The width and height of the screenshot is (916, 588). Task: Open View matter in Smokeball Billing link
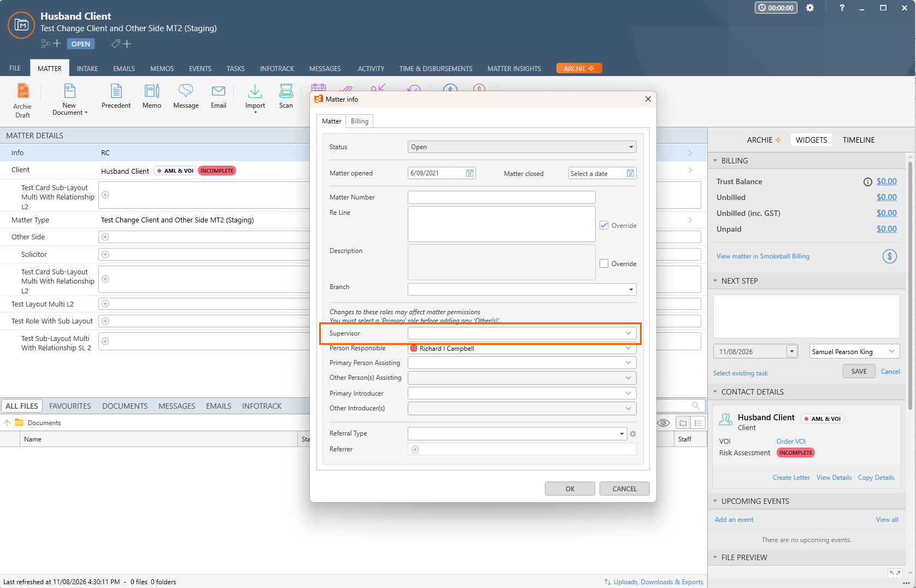(763, 256)
